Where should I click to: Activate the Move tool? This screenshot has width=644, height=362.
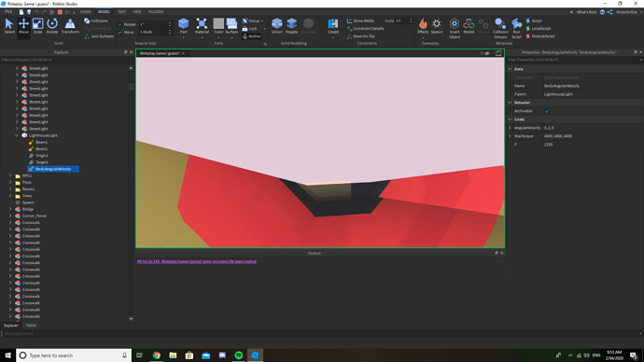(23, 26)
